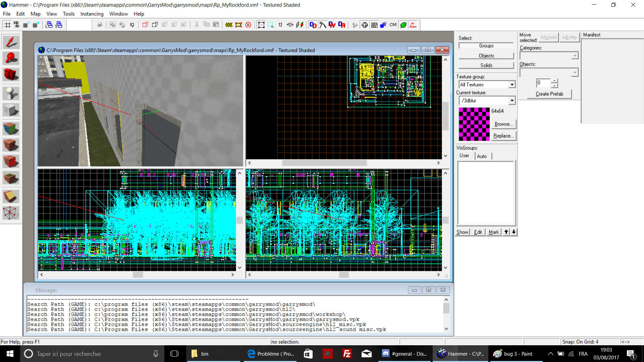Click the VisGroups move up arrow
644x362 pixels.
click(506, 232)
